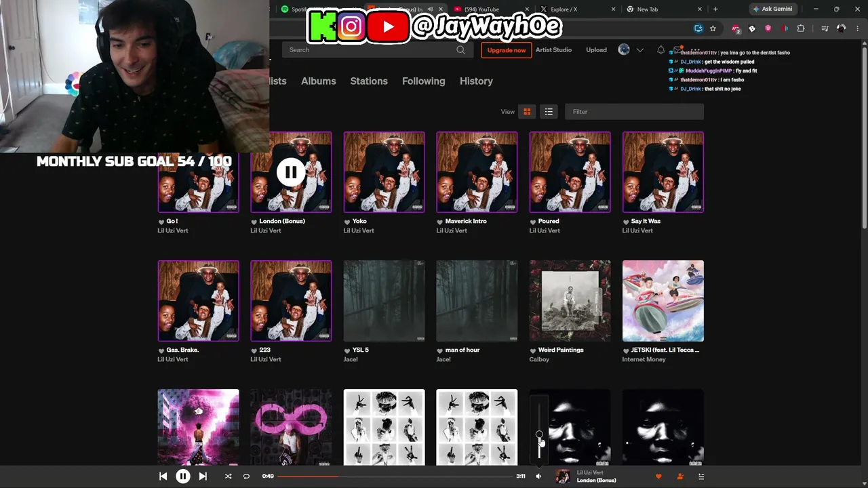
Task: Open the History tab
Action: [x=476, y=81]
